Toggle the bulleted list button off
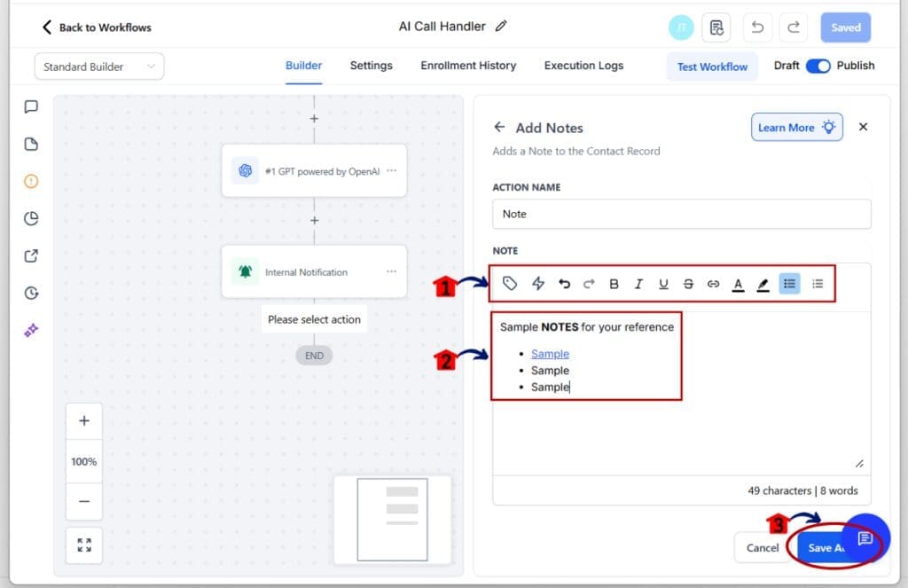The image size is (908, 588). point(789,284)
